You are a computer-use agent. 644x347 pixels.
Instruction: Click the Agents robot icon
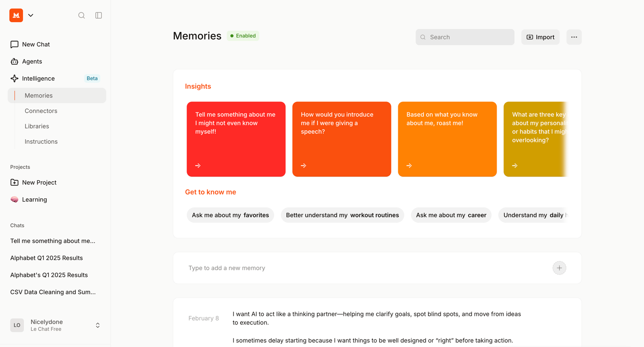[14, 61]
